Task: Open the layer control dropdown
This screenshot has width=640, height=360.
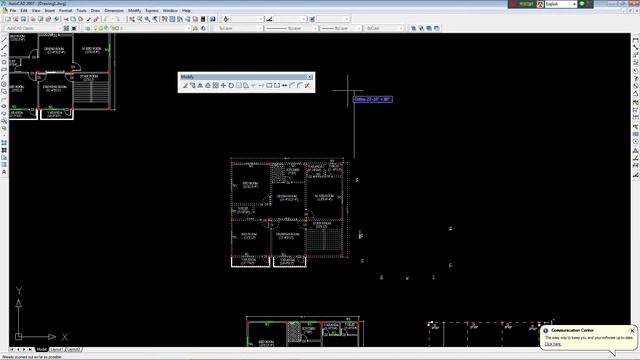Action: 188,28
